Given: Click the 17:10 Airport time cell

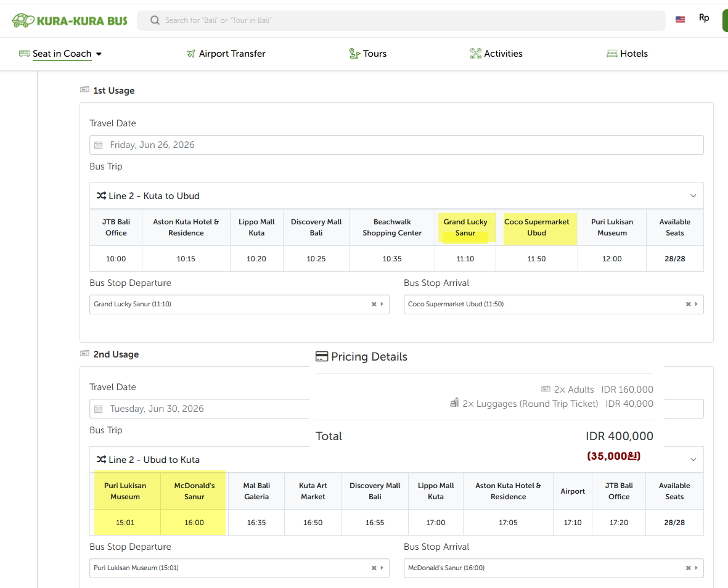Looking at the screenshot, I should 573,523.
